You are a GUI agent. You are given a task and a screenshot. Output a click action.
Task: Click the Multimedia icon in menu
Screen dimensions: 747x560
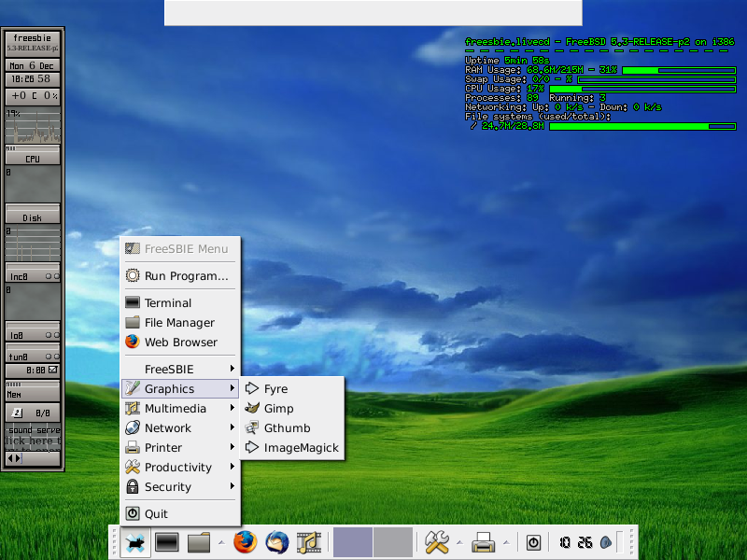133,408
